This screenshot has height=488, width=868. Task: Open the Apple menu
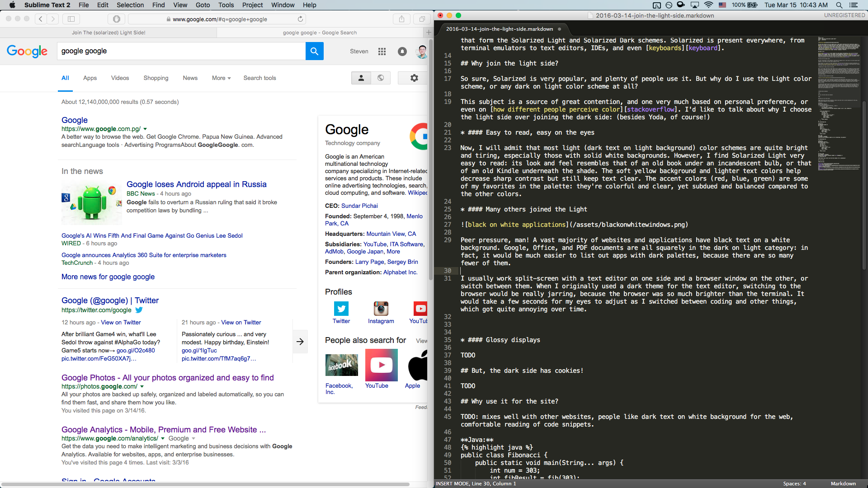pyautogui.click(x=12, y=5)
